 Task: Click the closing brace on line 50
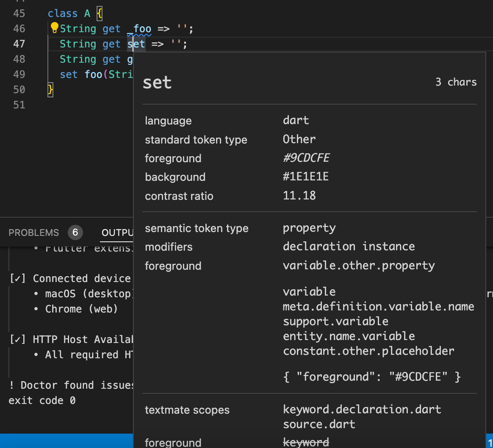coord(50,90)
